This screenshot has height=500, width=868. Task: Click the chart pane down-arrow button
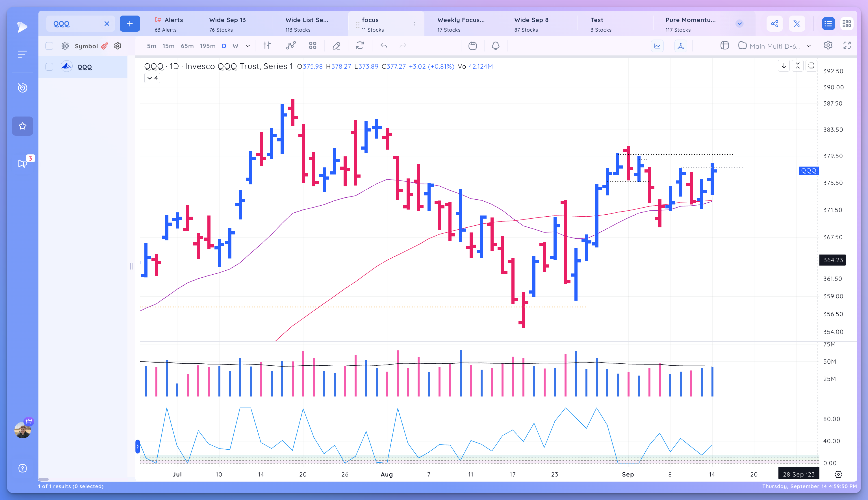[x=784, y=66]
